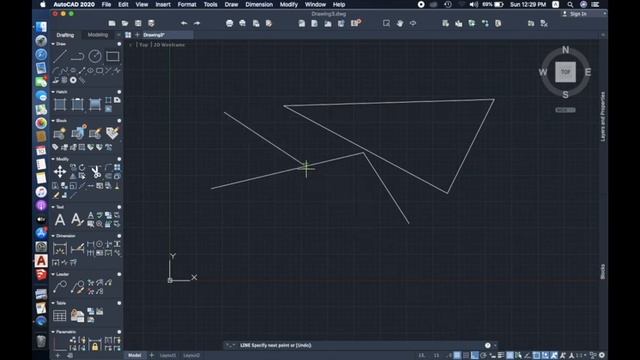This screenshot has height=360, width=640.
Task: Click the command line input field
Action: (x=359, y=345)
